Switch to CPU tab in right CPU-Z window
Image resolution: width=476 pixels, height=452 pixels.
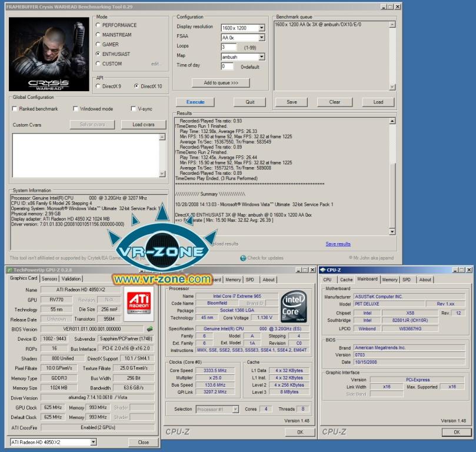tap(327, 280)
